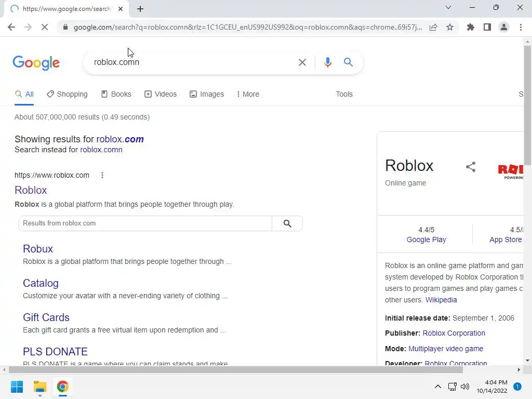Viewport: 532px width, 399px height.
Task: Open the Roblox main result link
Action: click(x=31, y=190)
